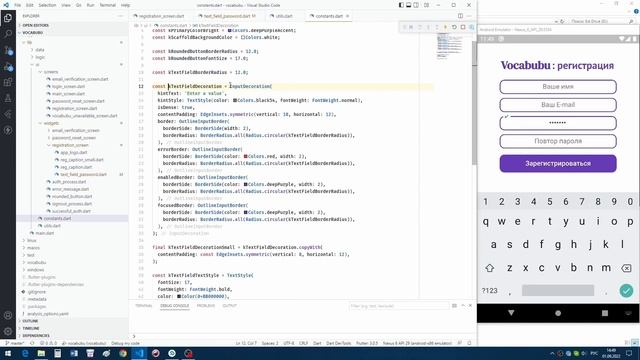Open the Extensions view
This screenshot has height=360, width=640.
click(x=8, y=82)
